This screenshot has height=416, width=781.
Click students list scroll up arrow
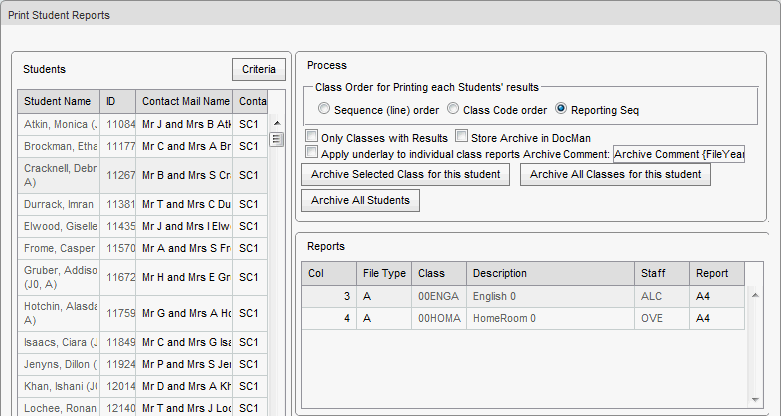tap(277, 123)
